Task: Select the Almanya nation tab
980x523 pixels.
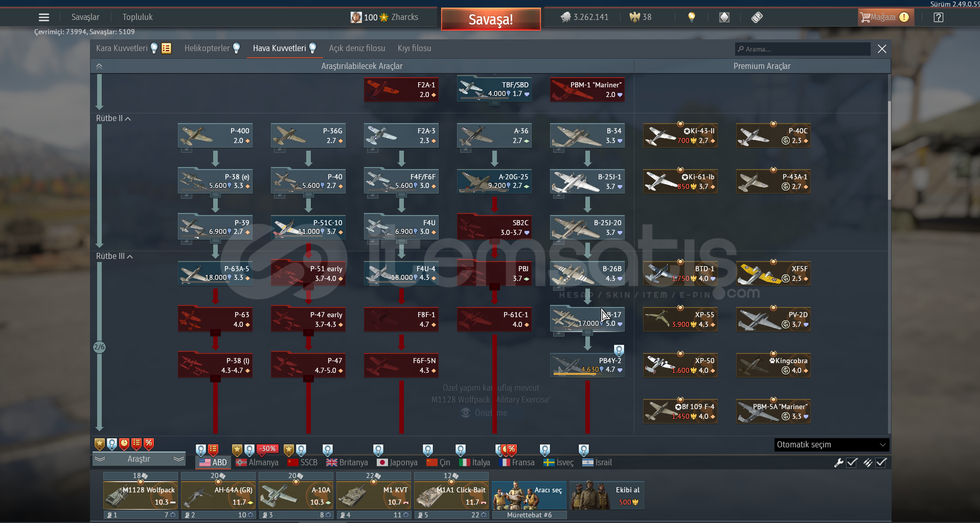Action: click(257, 463)
